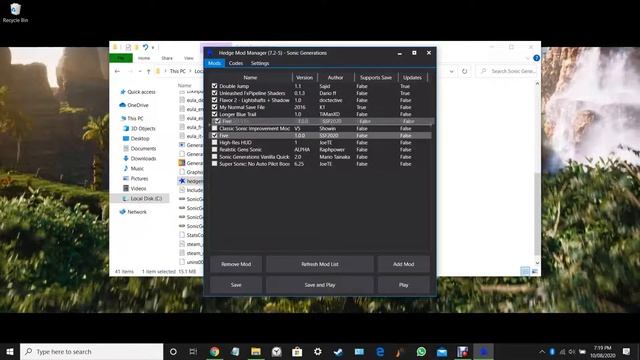
Task: Open the File tab in File Explorer
Action: [x=121, y=58]
